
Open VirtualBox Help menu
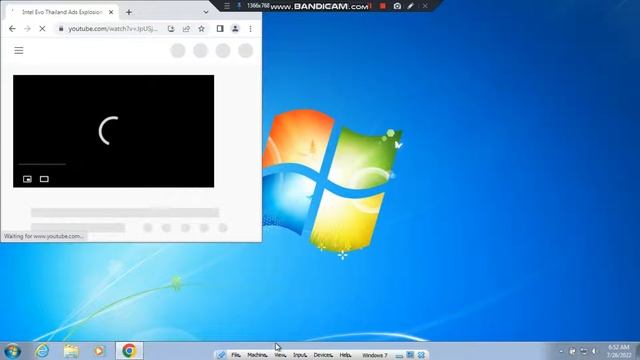click(x=345, y=355)
